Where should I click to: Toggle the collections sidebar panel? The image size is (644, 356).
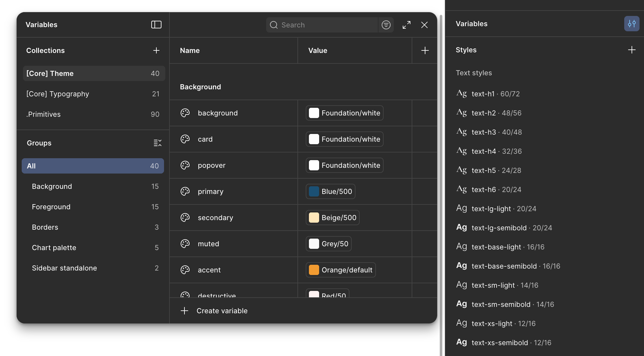(x=156, y=25)
